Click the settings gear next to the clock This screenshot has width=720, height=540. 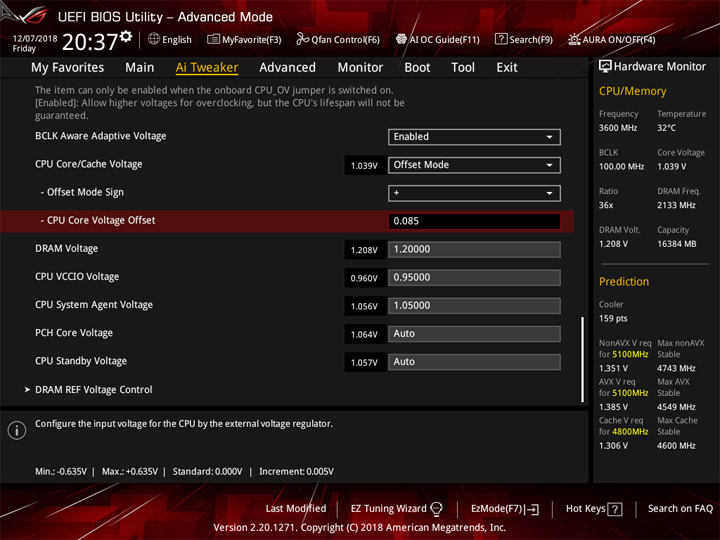[x=126, y=36]
